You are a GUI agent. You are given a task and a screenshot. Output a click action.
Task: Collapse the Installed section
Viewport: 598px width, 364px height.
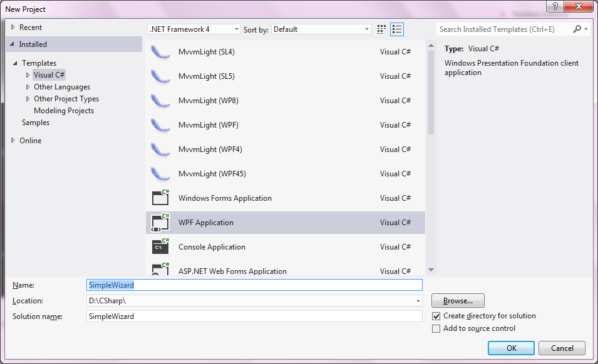(x=12, y=44)
